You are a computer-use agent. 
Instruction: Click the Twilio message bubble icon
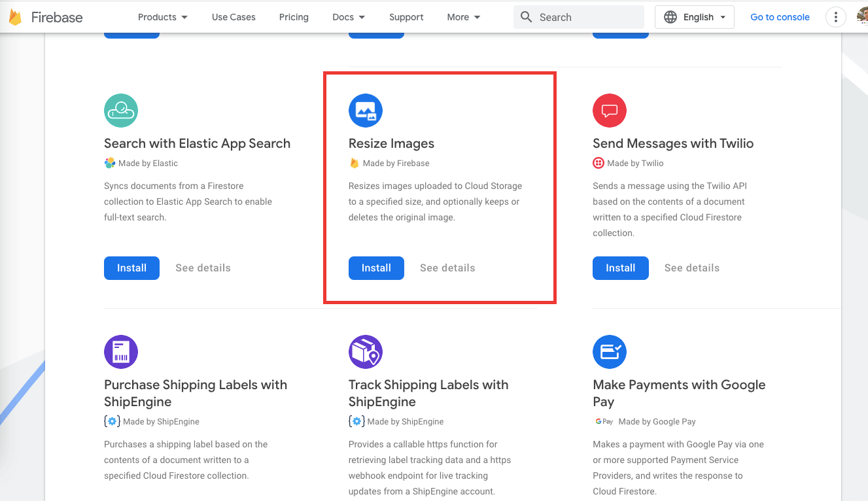[x=610, y=111]
